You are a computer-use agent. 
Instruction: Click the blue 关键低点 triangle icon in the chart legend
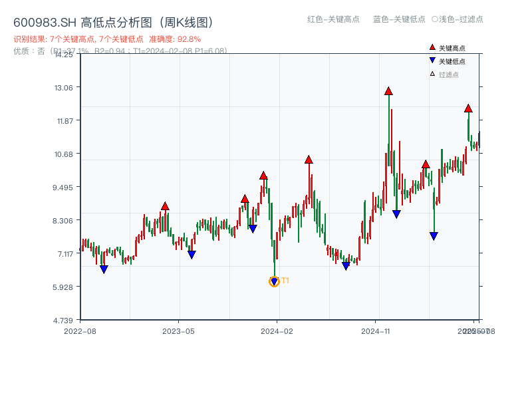point(432,61)
